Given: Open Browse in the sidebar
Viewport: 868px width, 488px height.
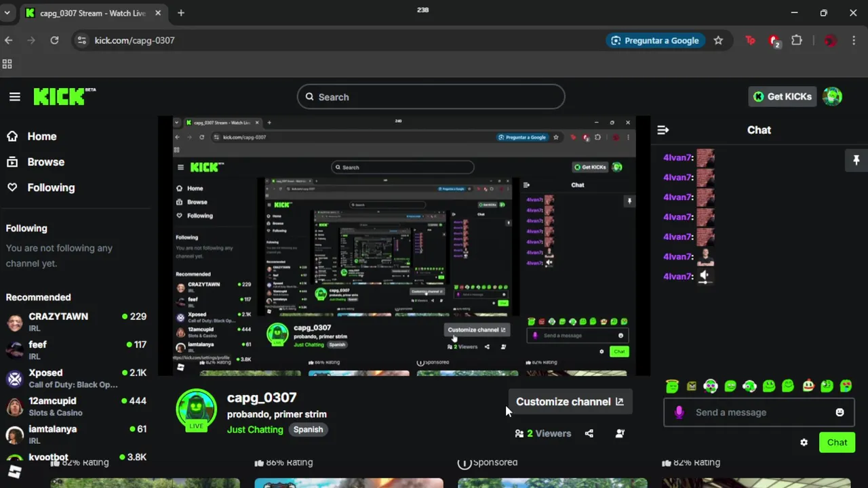Looking at the screenshot, I should pyautogui.click(x=35, y=162).
